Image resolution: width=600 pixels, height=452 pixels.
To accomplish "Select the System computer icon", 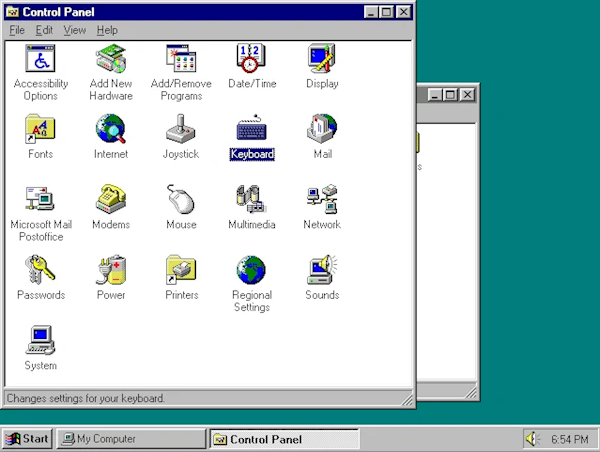I will (x=40, y=340).
